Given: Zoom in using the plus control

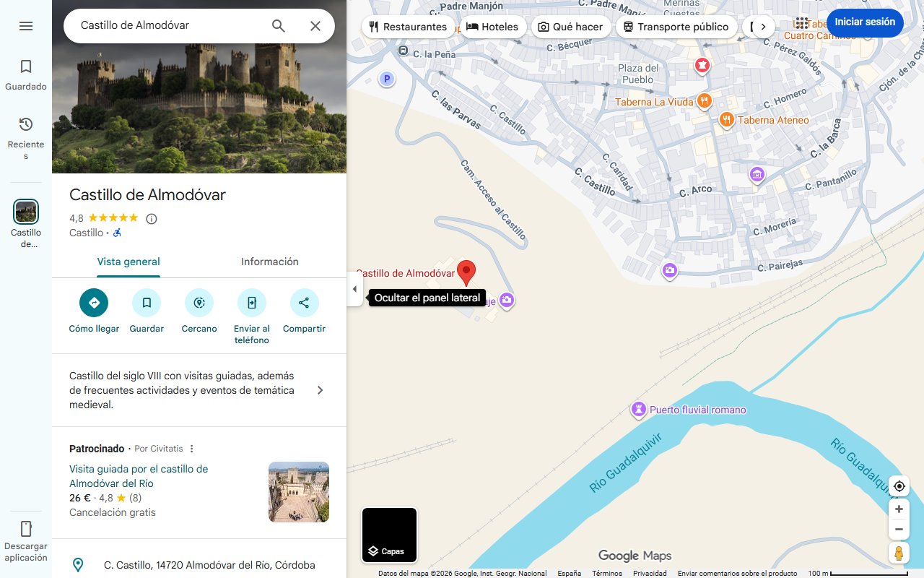Looking at the screenshot, I should click(899, 509).
